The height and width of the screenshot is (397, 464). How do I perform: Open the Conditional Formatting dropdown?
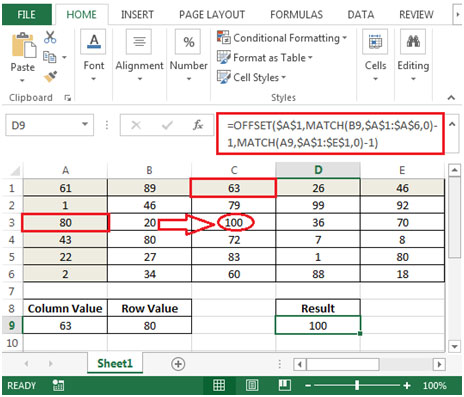(x=282, y=38)
